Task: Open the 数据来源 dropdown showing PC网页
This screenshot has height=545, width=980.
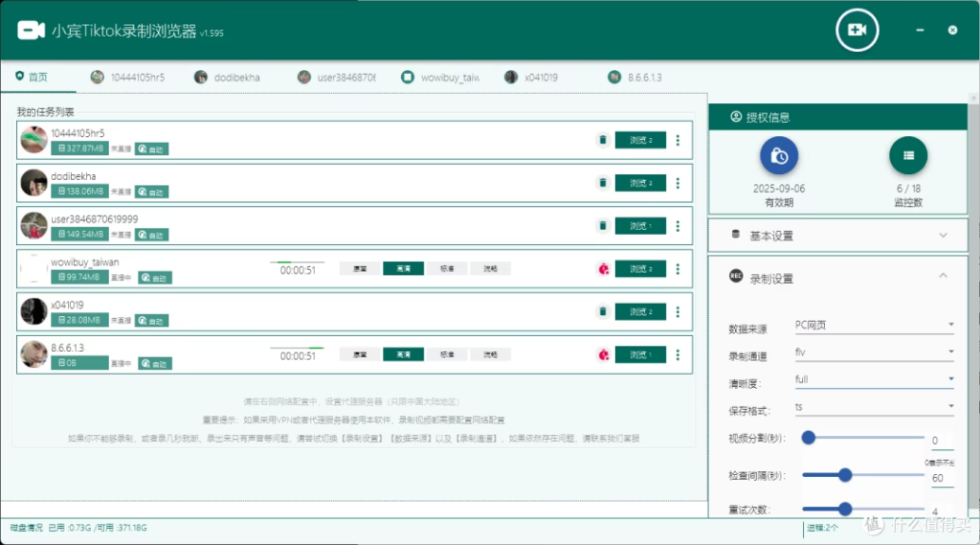Action: click(874, 326)
